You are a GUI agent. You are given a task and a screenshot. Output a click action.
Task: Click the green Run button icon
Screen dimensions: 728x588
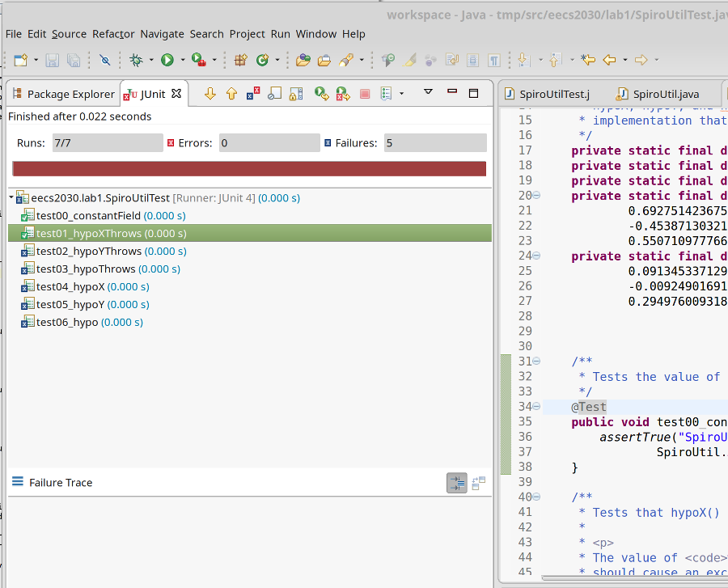(x=167, y=60)
